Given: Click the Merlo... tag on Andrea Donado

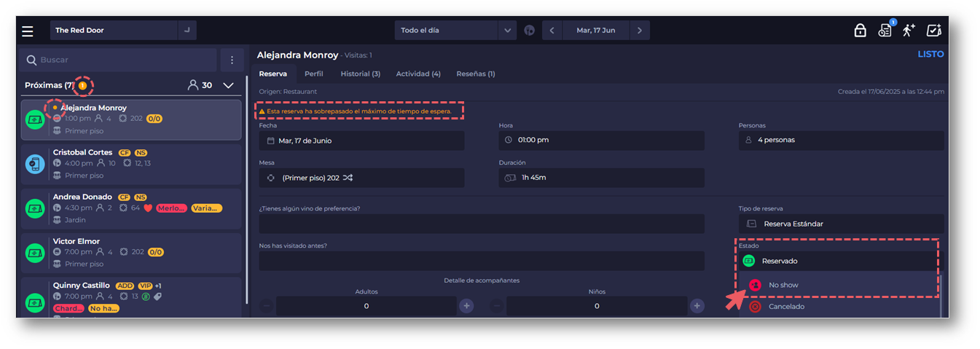Looking at the screenshot, I should tap(171, 208).
